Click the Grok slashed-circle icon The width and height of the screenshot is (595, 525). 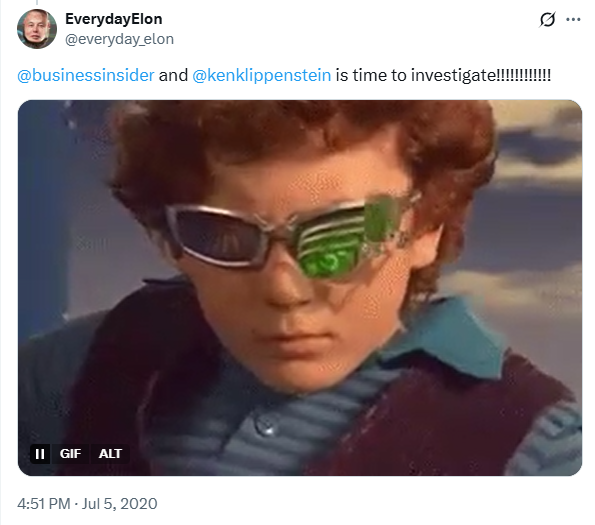tap(547, 19)
